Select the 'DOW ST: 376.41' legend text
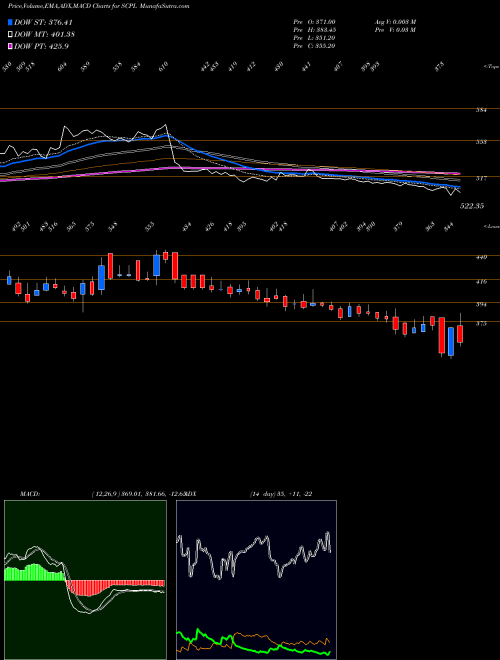This screenshot has width=500, height=660. (43, 22)
